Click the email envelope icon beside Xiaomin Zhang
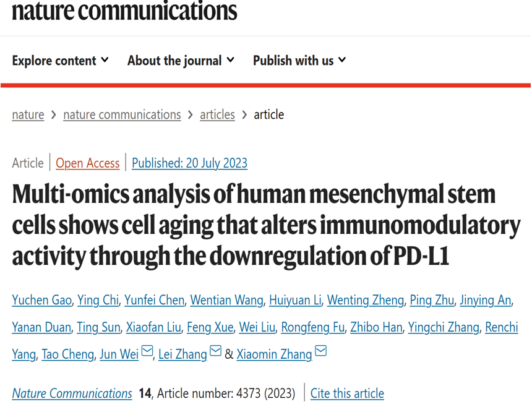The image size is (532, 404). pos(320,350)
